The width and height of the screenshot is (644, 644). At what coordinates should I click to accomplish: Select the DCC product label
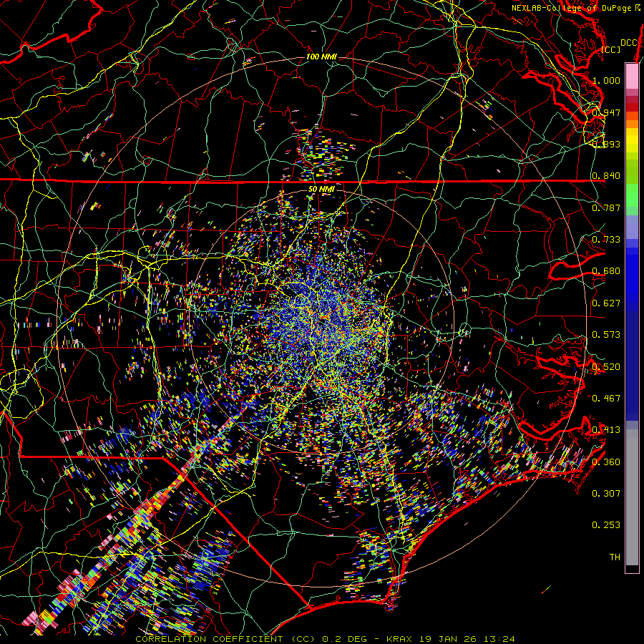[629, 43]
